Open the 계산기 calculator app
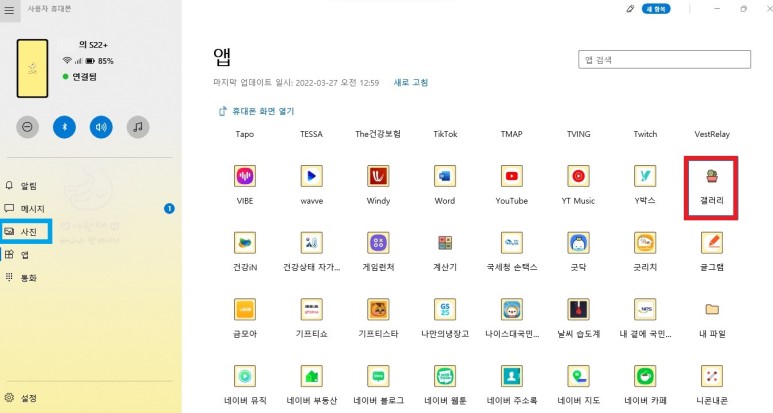 pyautogui.click(x=445, y=242)
